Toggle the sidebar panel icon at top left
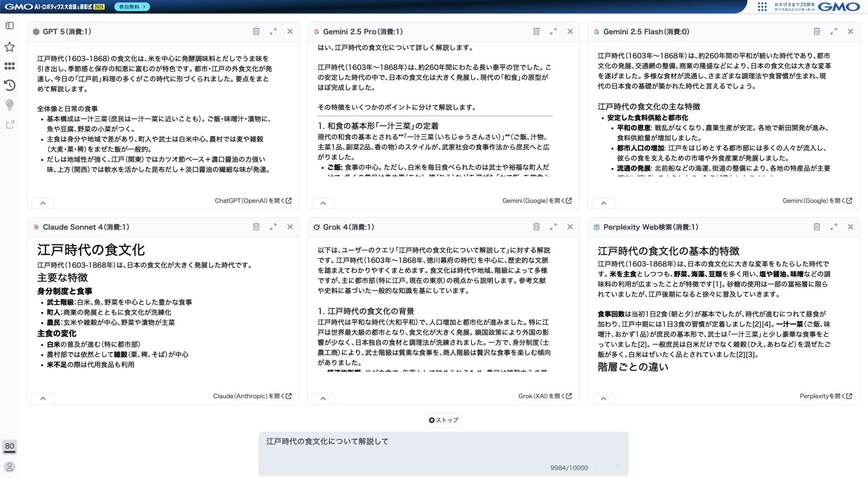 (9, 26)
